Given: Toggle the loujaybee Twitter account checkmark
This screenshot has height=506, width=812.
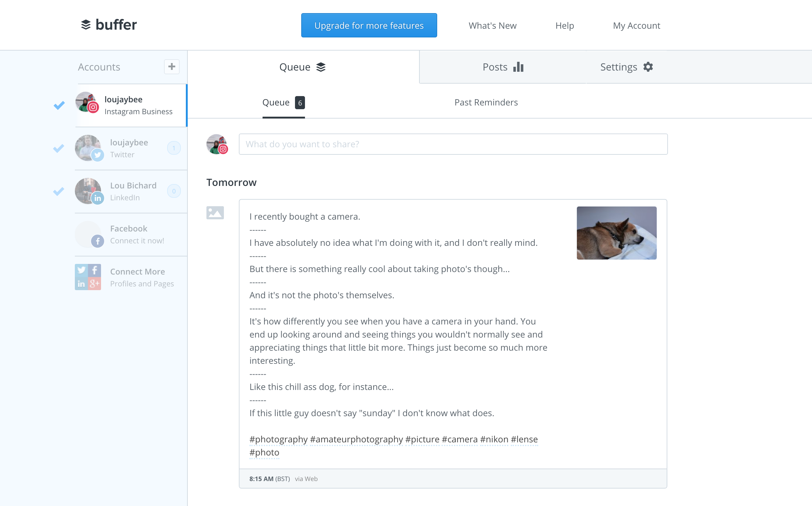Looking at the screenshot, I should (x=59, y=148).
